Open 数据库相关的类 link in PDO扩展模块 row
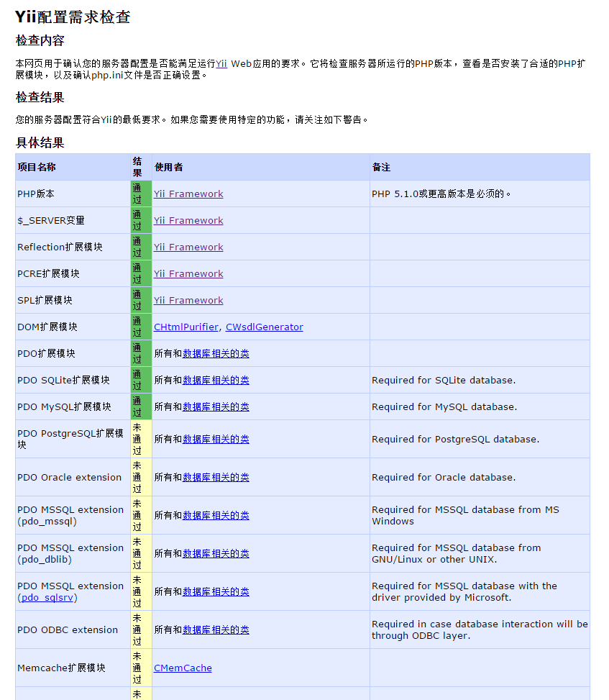 pos(216,353)
